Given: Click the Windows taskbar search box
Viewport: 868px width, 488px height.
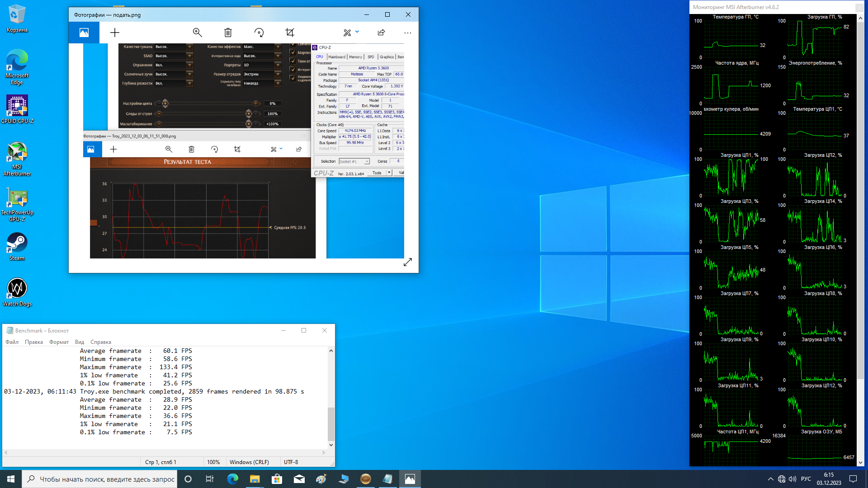Looking at the screenshot, I should pos(99,479).
